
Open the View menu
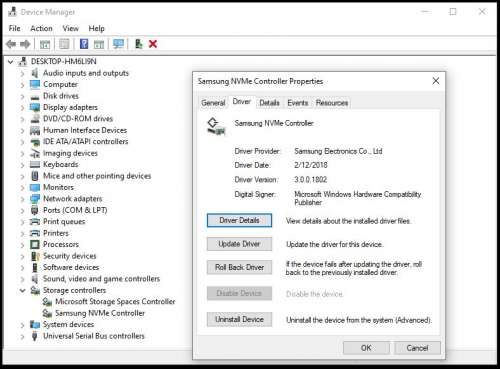pyautogui.click(x=71, y=28)
